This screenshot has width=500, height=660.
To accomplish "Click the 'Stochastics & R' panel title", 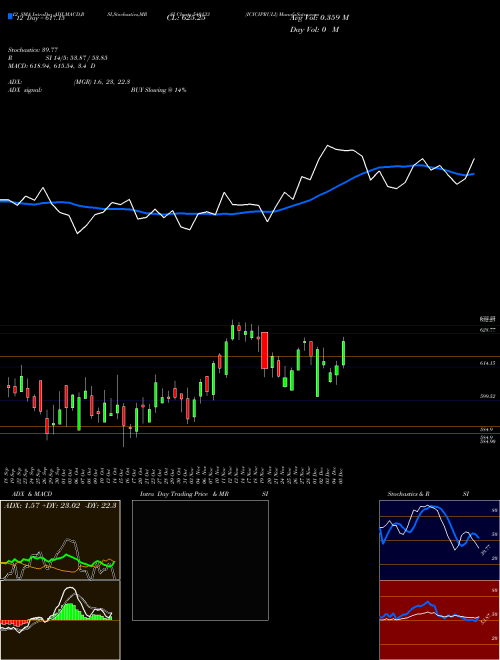I will click(x=409, y=494).
